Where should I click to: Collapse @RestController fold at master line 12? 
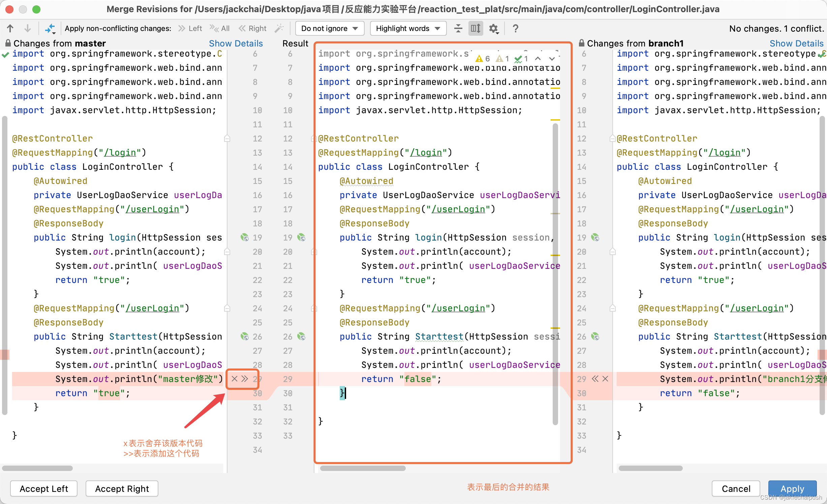227,138
